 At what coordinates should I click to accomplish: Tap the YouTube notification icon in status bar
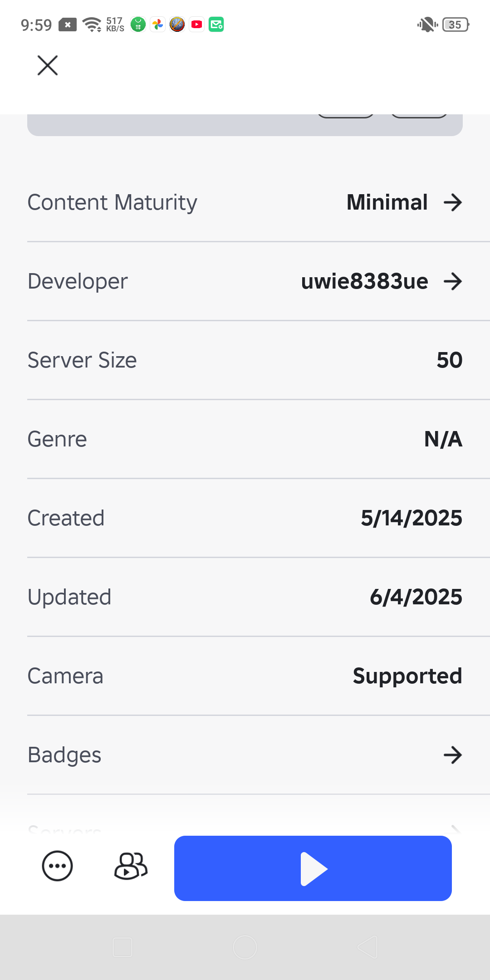[x=197, y=24]
